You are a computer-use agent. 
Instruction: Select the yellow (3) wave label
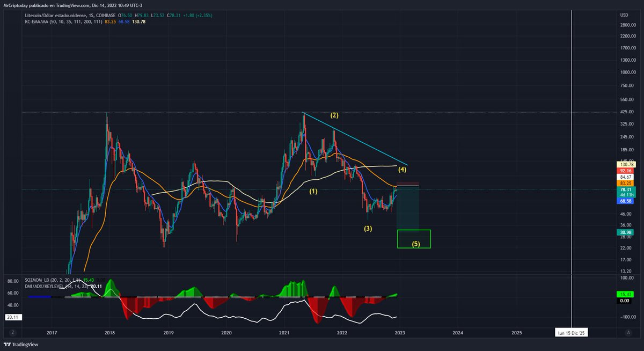point(368,228)
